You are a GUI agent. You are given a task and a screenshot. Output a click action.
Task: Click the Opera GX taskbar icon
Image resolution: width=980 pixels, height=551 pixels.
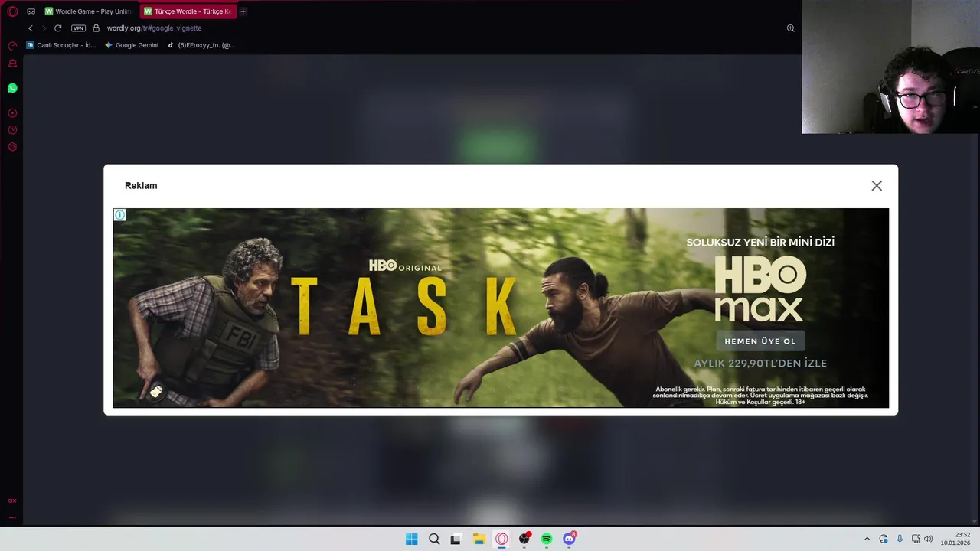click(501, 539)
